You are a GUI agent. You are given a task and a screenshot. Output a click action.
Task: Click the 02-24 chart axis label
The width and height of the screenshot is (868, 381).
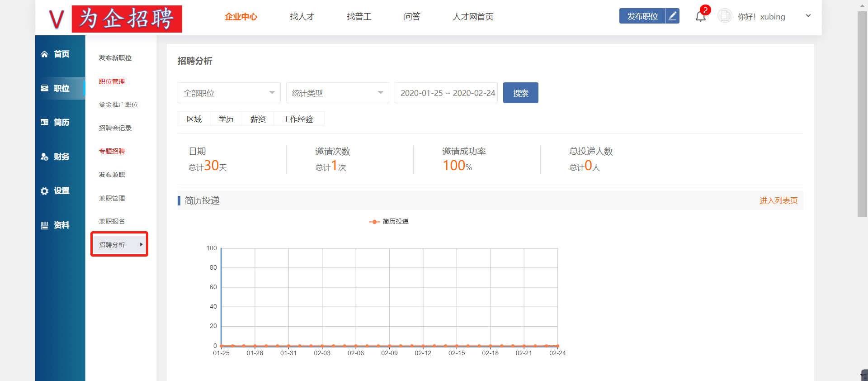[x=557, y=353]
